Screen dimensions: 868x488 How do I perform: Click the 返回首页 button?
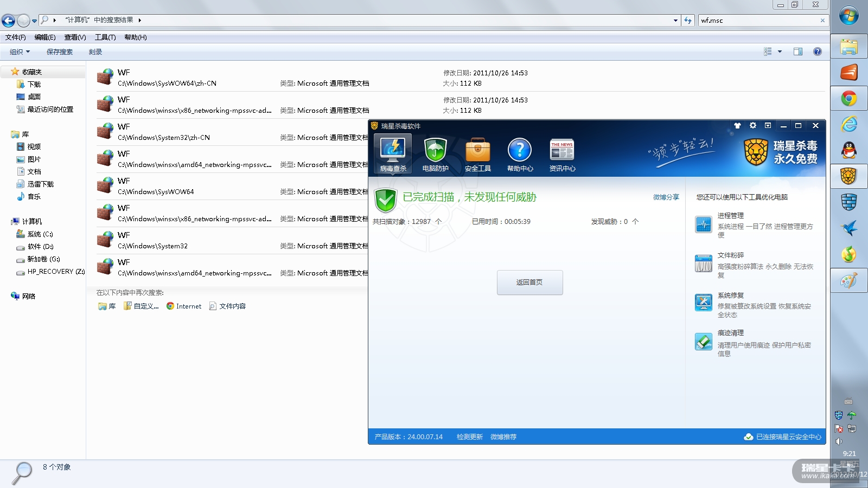point(529,282)
